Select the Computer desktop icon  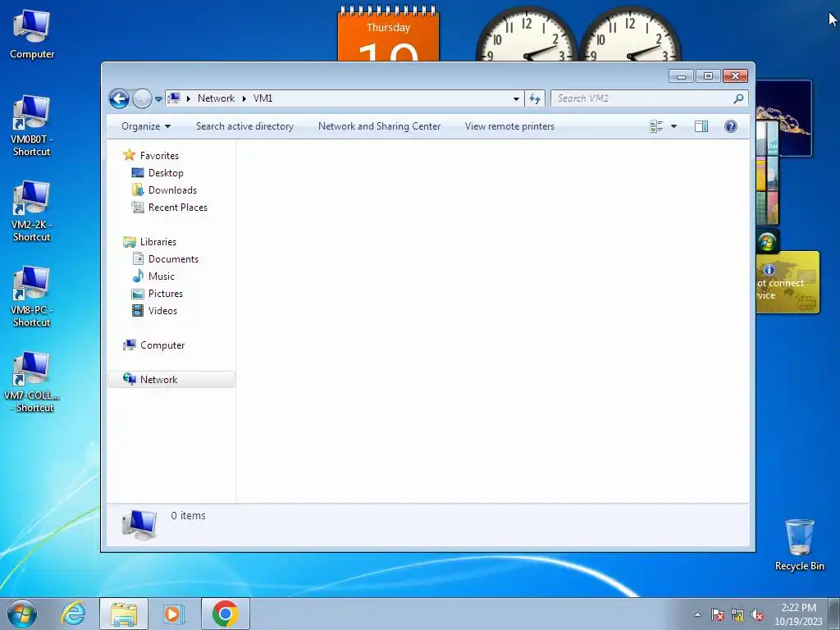click(x=32, y=34)
